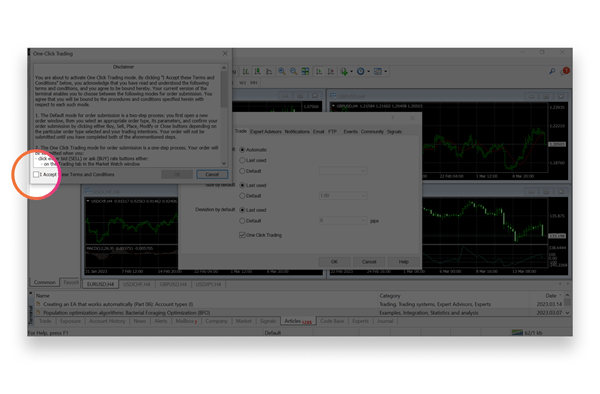Click the line chart icon in the toolbar
The width and height of the screenshot is (600, 394).
(269, 72)
